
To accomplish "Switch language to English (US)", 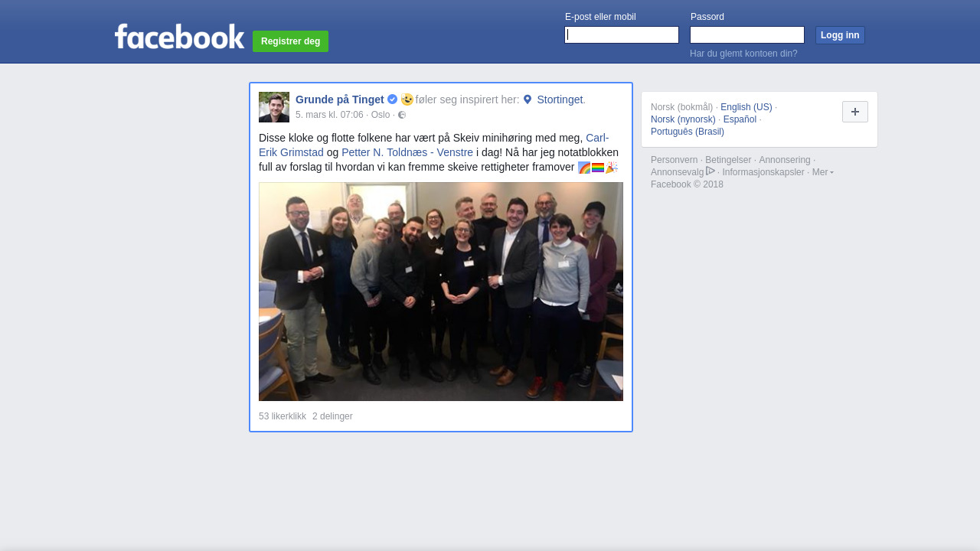I will tap(746, 107).
